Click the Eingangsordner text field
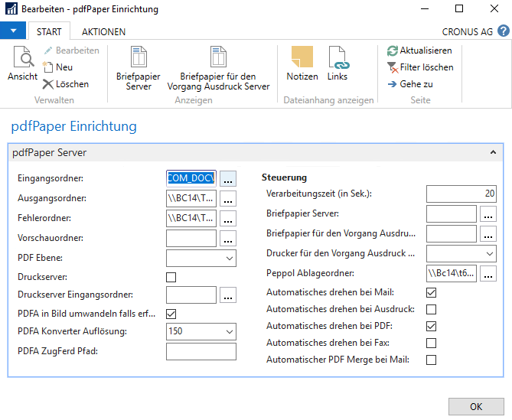 coord(191,178)
